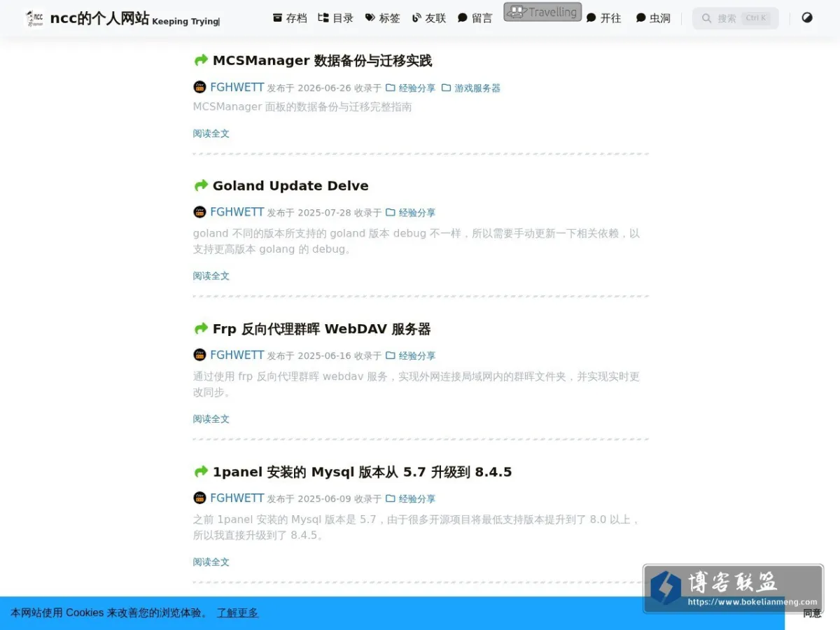Visit the 虫洞 wormhole link
The image size is (840, 630).
click(653, 18)
